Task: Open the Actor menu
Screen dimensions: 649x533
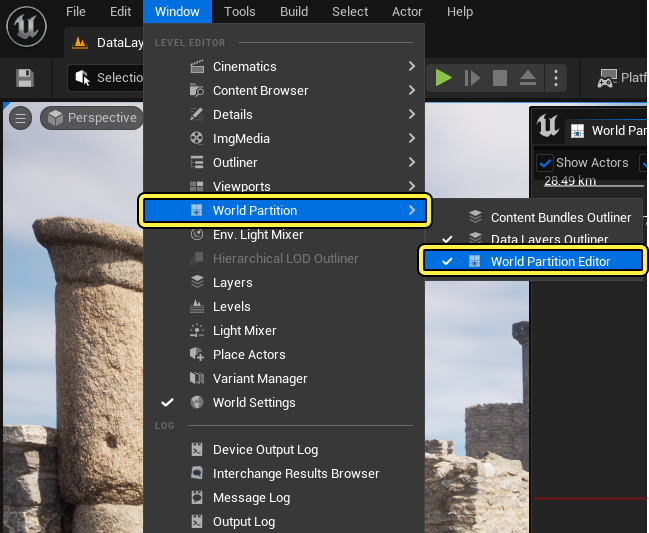Action: click(407, 12)
